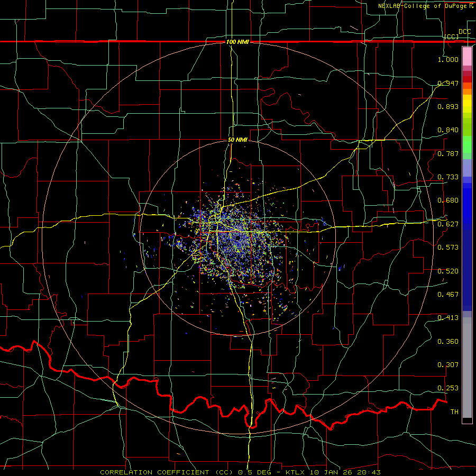Select the 0.840 legend value
This screenshot has height=476, width=476.
click(x=448, y=130)
